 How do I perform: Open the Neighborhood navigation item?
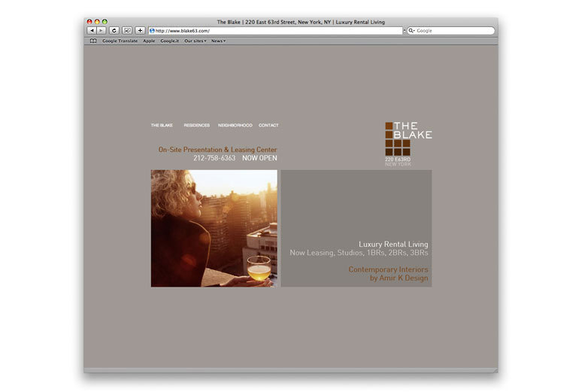[x=235, y=126]
